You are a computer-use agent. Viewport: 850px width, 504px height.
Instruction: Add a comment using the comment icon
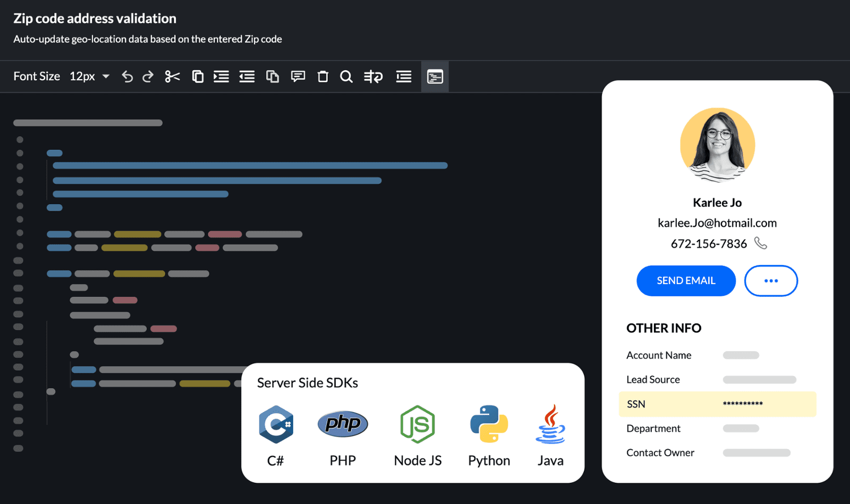click(x=297, y=76)
